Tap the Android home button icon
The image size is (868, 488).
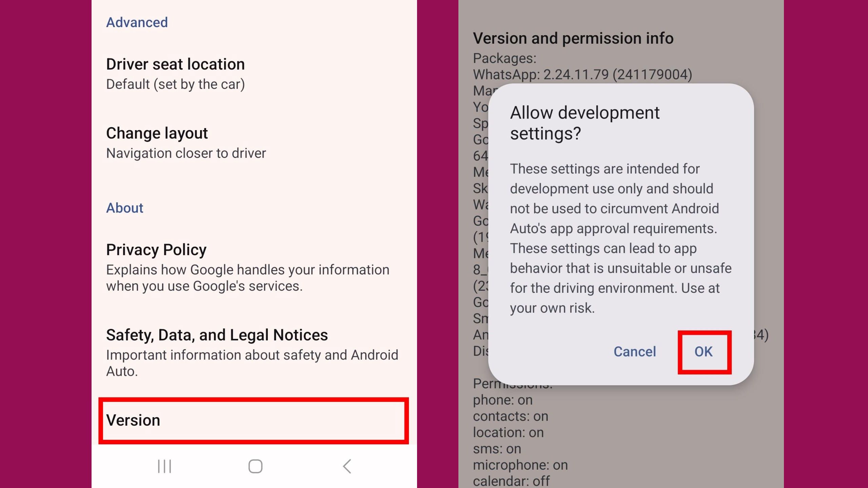(x=255, y=466)
